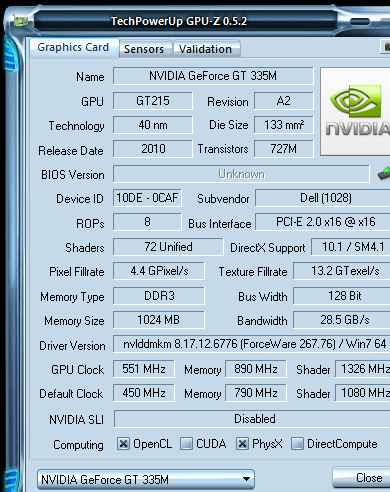Switch to the Validation tab
390x492 pixels.
tap(205, 49)
